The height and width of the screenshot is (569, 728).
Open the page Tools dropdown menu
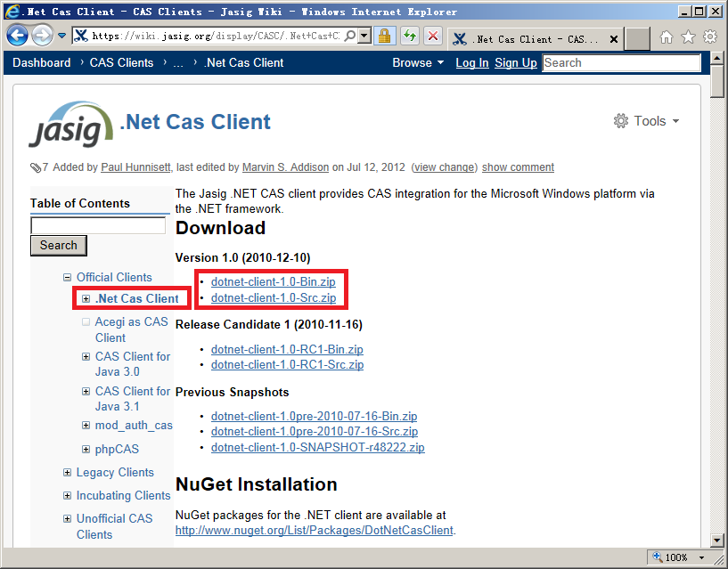pos(646,121)
